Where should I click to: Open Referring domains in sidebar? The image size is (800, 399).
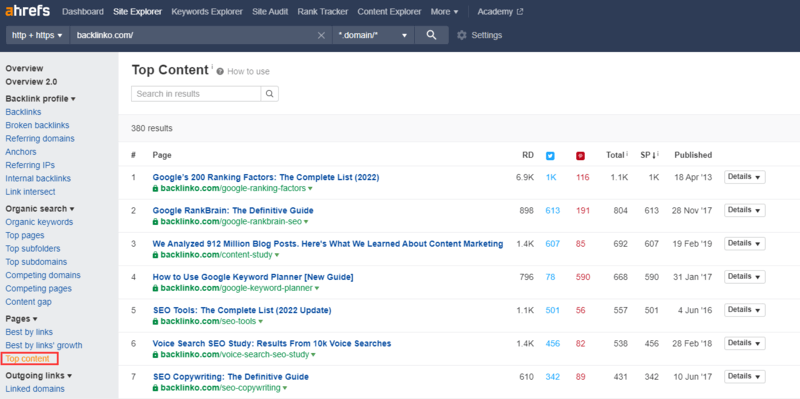(x=40, y=138)
